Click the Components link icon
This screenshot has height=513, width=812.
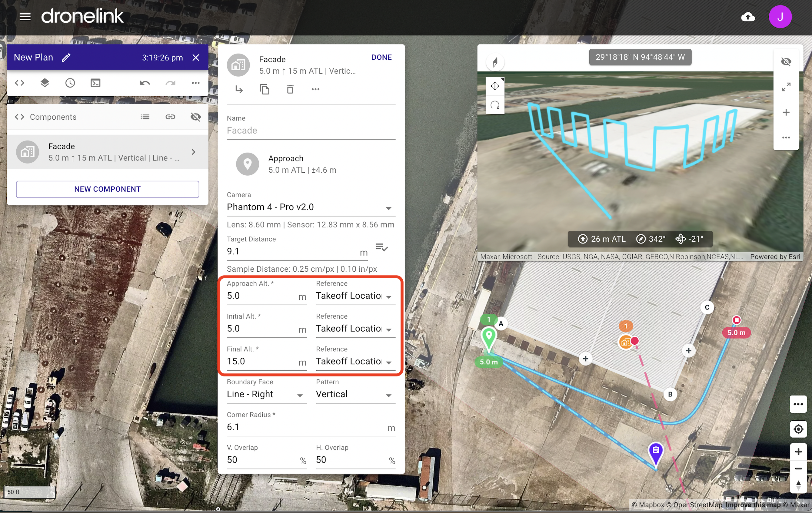[170, 117]
